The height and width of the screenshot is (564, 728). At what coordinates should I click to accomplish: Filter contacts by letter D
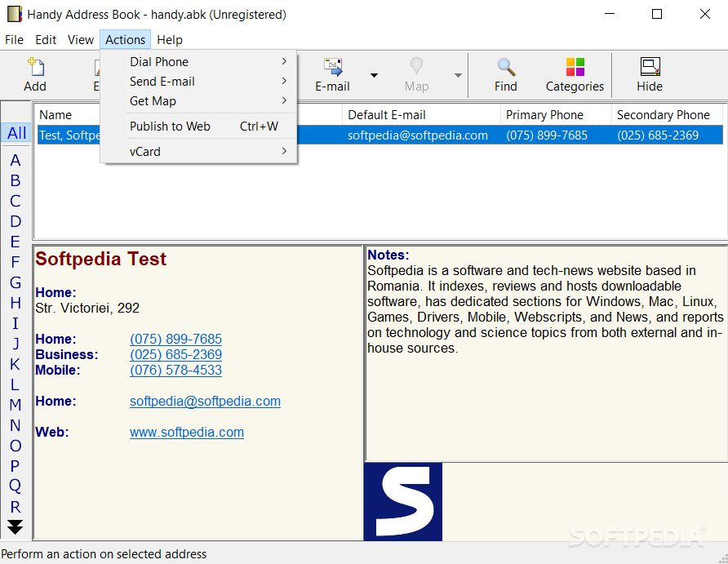click(x=16, y=221)
